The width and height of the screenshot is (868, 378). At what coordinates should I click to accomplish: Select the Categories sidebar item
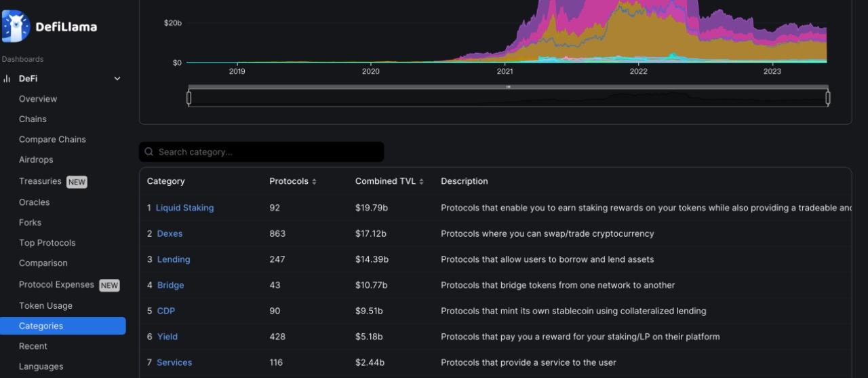pos(41,326)
